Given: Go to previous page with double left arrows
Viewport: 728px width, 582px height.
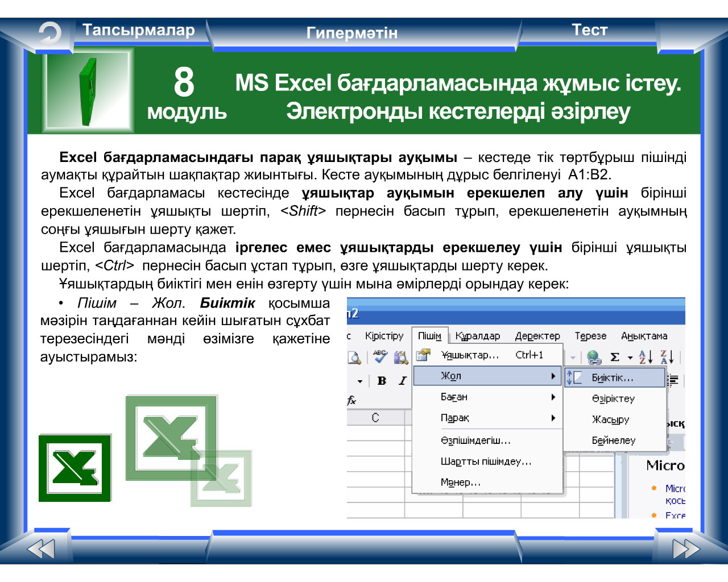Looking at the screenshot, I should (x=41, y=549).
